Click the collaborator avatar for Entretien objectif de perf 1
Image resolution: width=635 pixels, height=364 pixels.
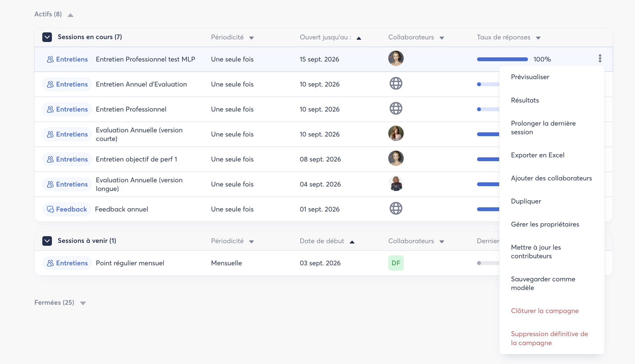[396, 159]
